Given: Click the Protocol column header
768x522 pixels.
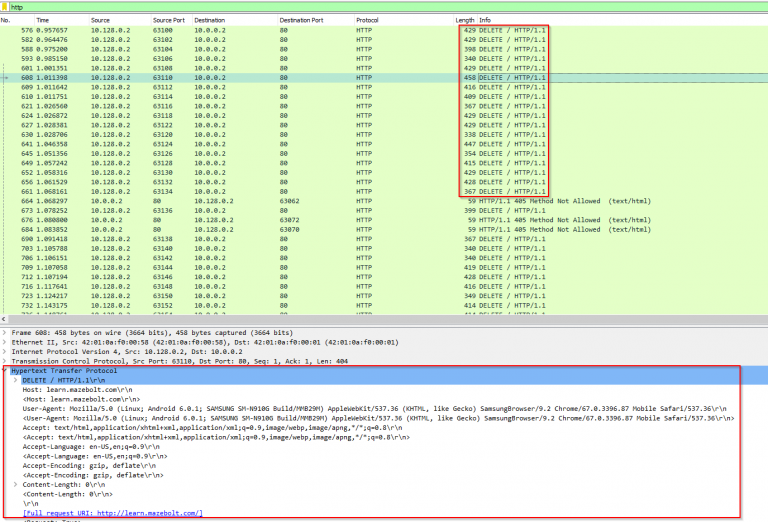Looking at the screenshot, I should pos(367,20).
